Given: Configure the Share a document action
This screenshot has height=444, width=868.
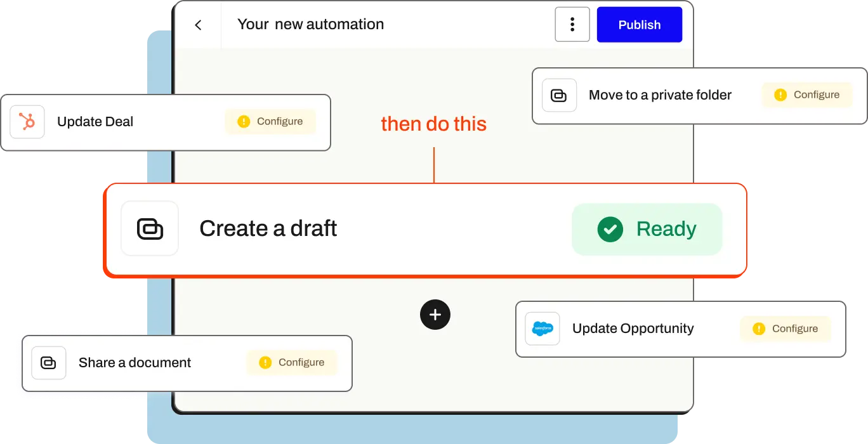Looking at the screenshot, I should pyautogui.click(x=292, y=362).
